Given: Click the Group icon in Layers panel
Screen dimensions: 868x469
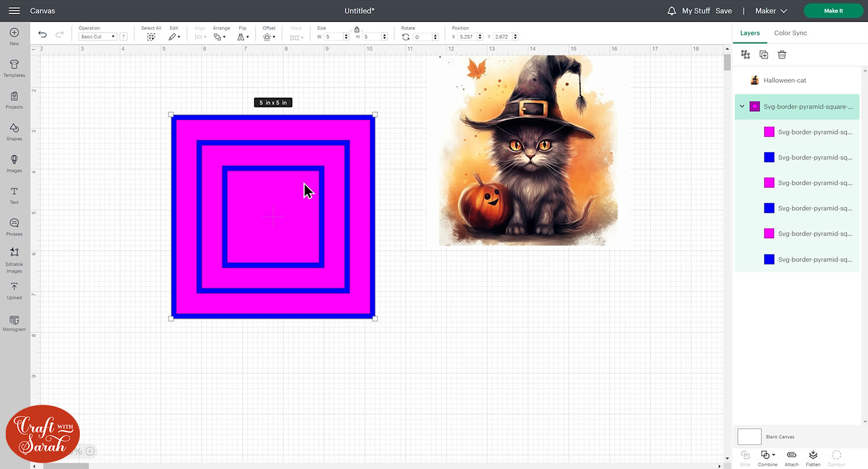Looking at the screenshot, I should click(x=745, y=54).
